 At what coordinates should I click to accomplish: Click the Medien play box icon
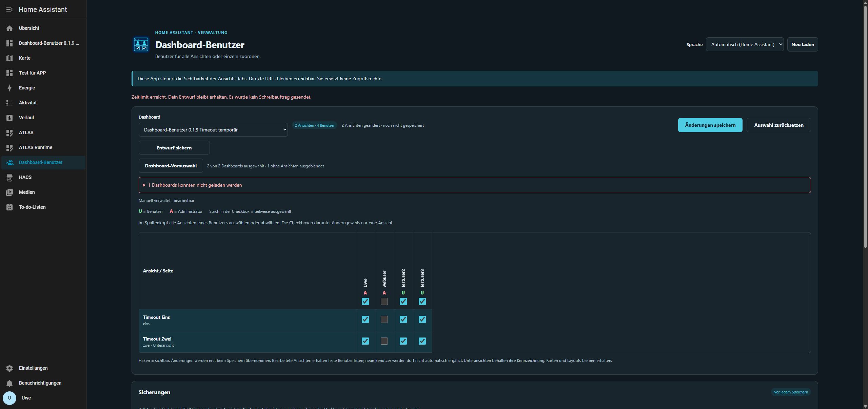pos(9,192)
